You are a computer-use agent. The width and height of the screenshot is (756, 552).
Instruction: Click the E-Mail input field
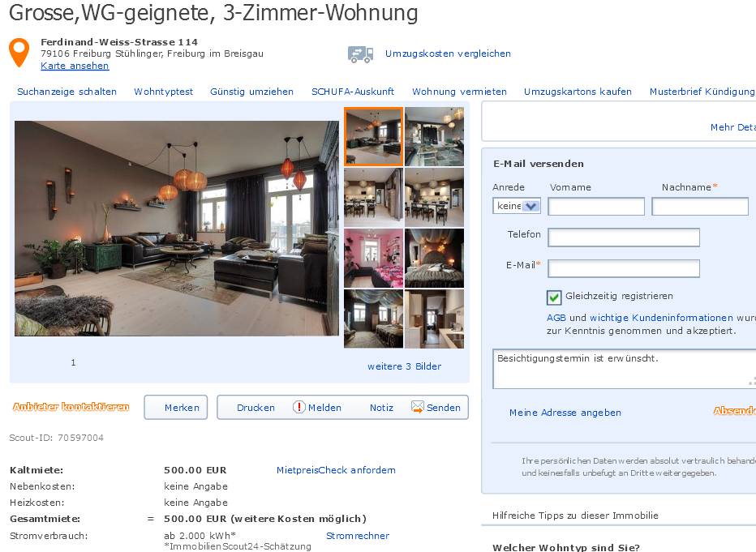coord(624,268)
